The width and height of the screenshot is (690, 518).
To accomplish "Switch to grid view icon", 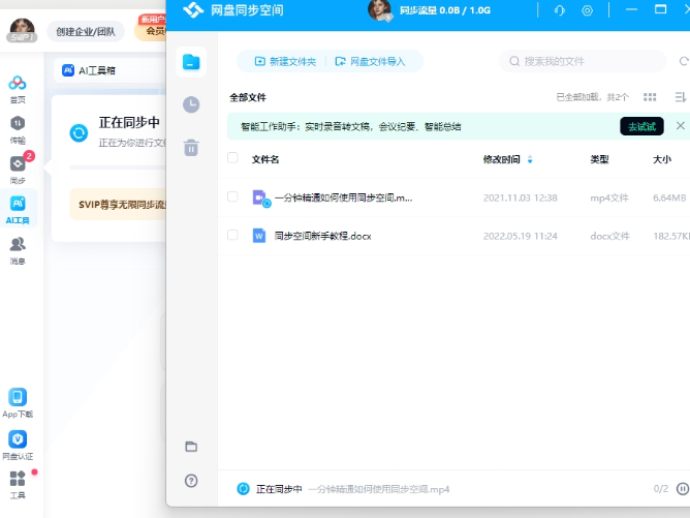I will pos(650,97).
